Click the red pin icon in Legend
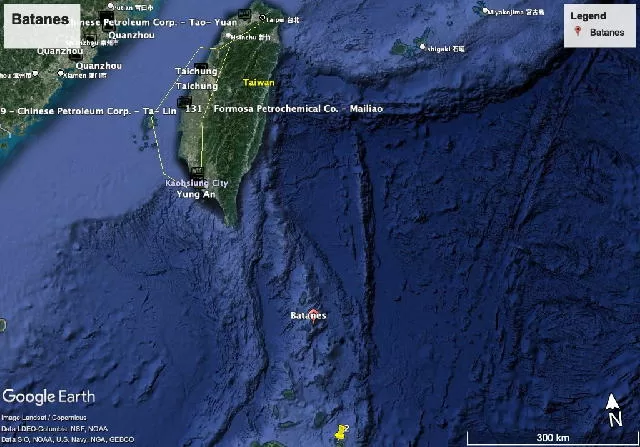This screenshot has width=640, height=447. click(x=578, y=33)
